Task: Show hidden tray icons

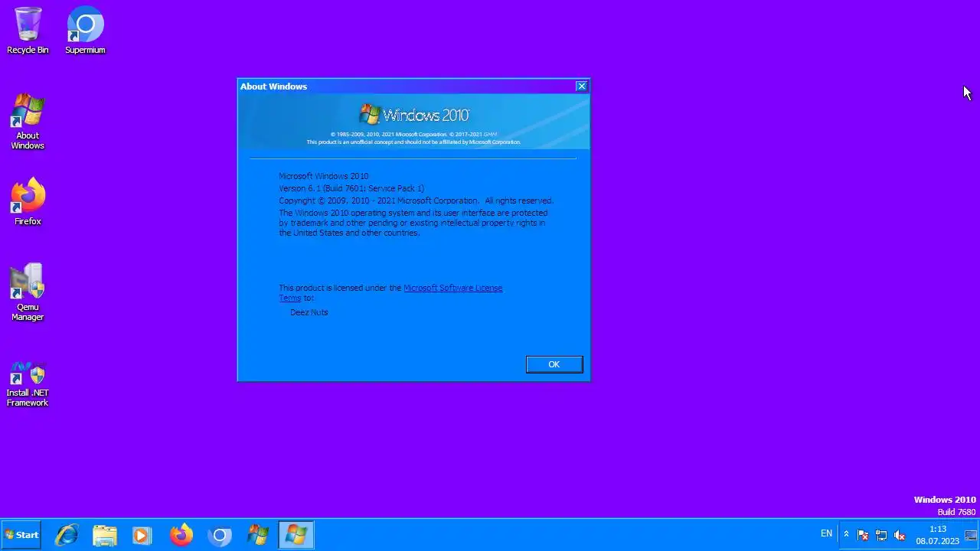Action: tap(846, 534)
